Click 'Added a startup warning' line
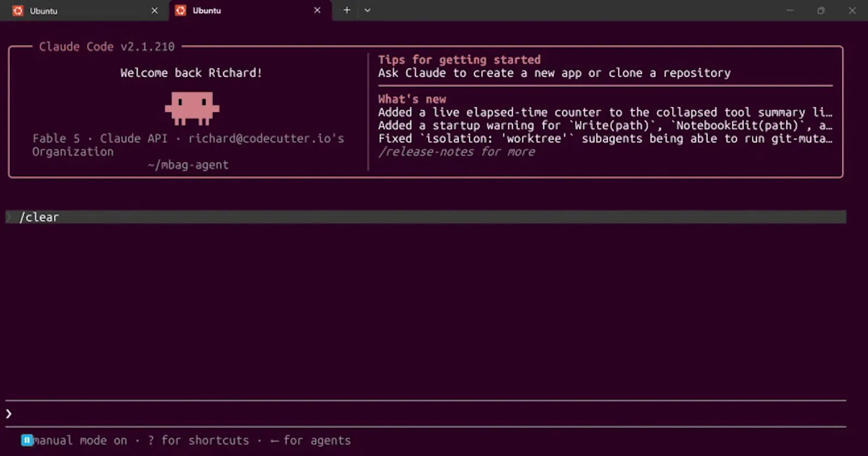 [605, 125]
